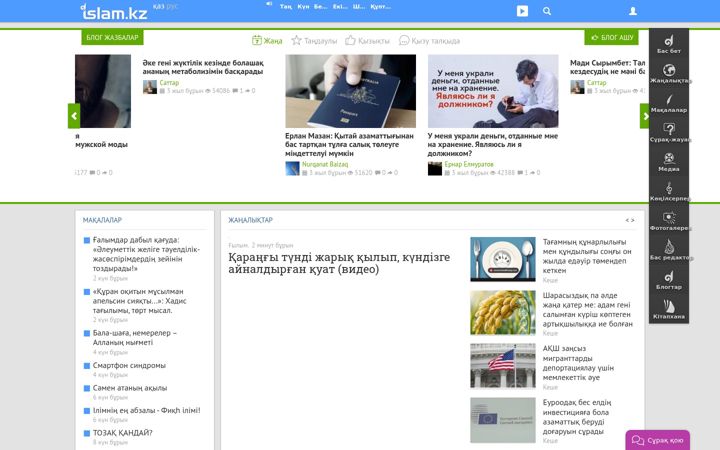Open Көңілсергек treble clef icon

[669, 188]
